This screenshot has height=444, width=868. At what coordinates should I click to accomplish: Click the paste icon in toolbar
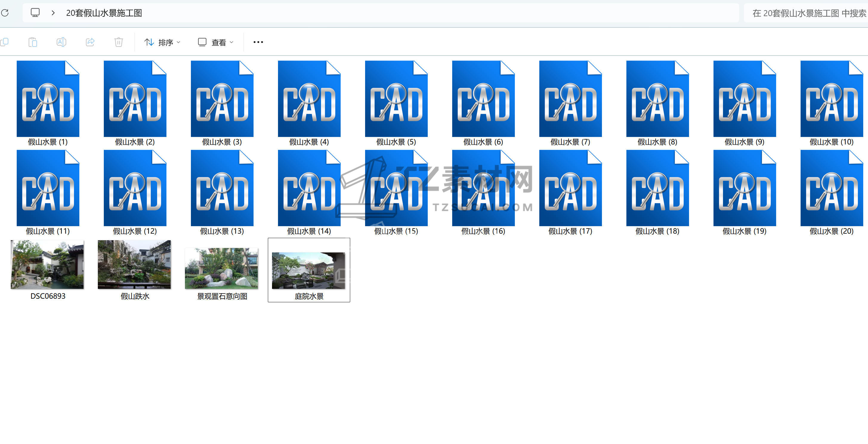(x=33, y=42)
